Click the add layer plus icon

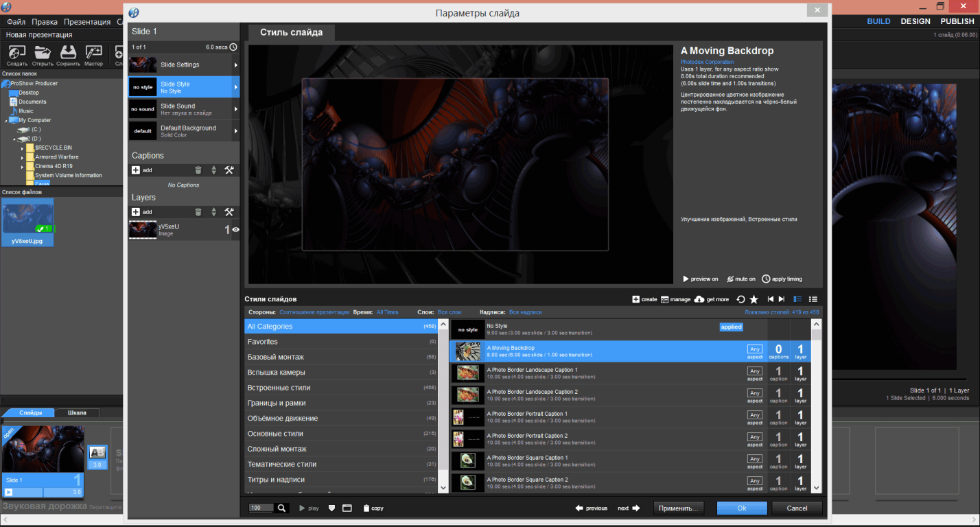tap(136, 212)
